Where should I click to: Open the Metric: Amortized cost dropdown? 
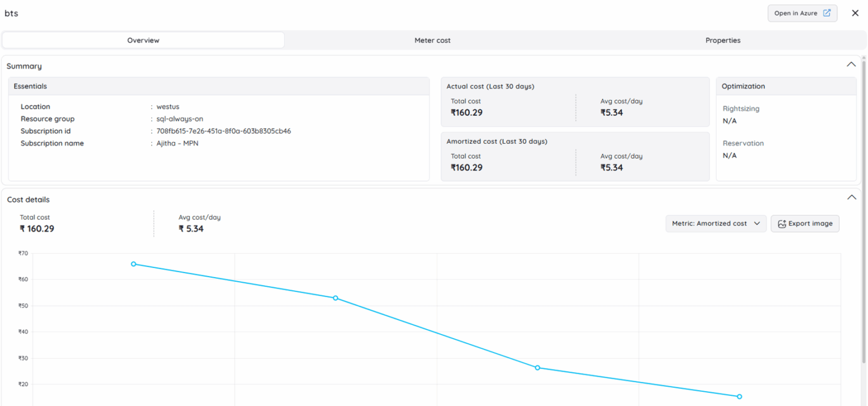point(715,223)
